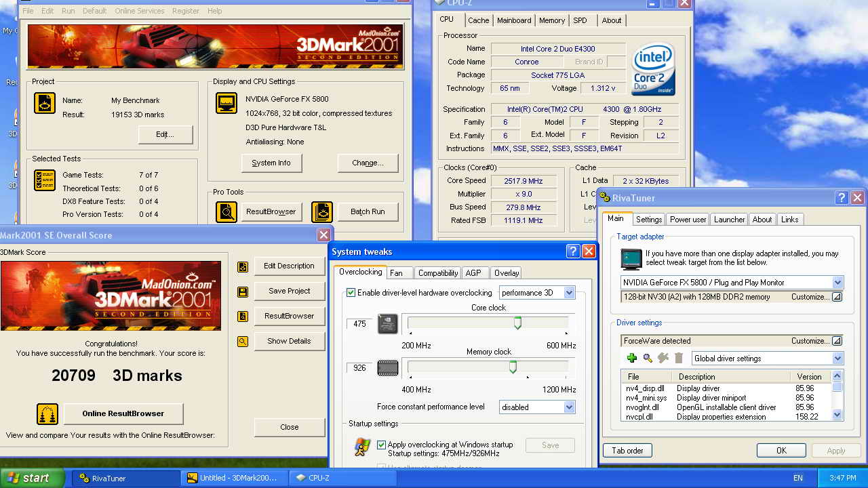The image size is (868, 488).
Task: Click the magnifier icon in Driver settings
Action: [648, 358]
